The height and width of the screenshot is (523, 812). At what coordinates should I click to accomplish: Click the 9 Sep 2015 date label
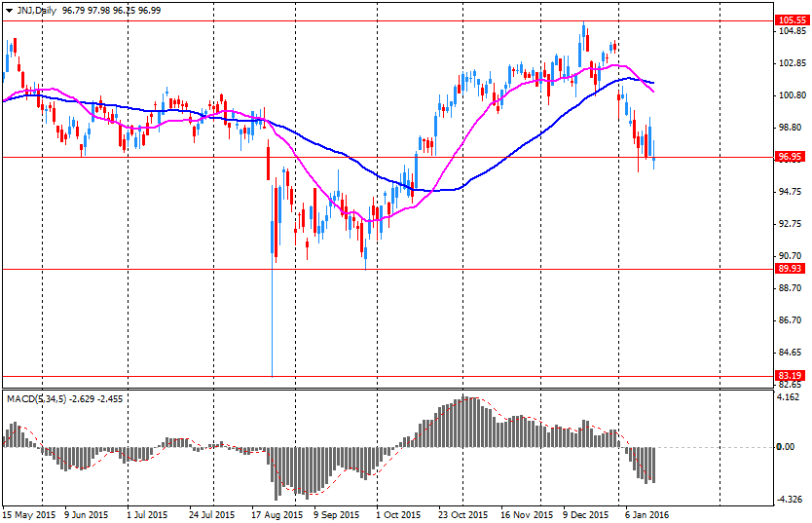337,514
